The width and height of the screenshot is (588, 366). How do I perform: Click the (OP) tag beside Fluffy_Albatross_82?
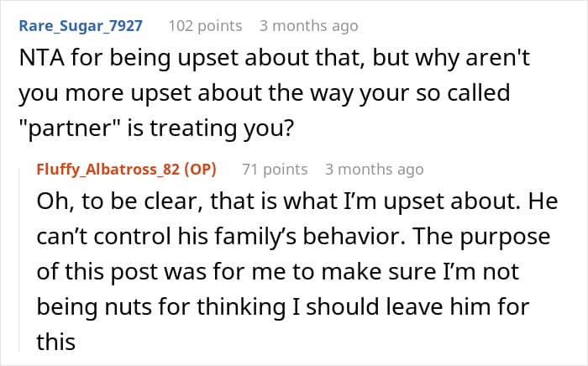[200, 170]
